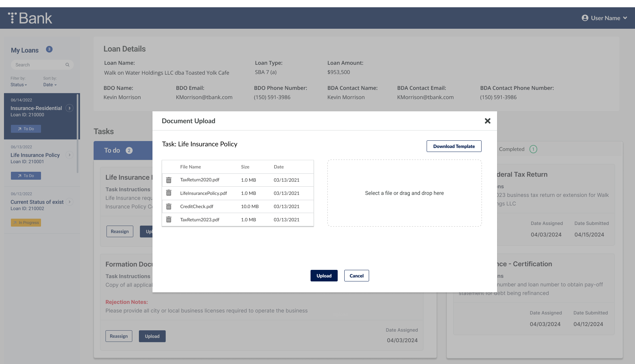Open the Date sort dropdown
The width and height of the screenshot is (635, 364).
50,85
